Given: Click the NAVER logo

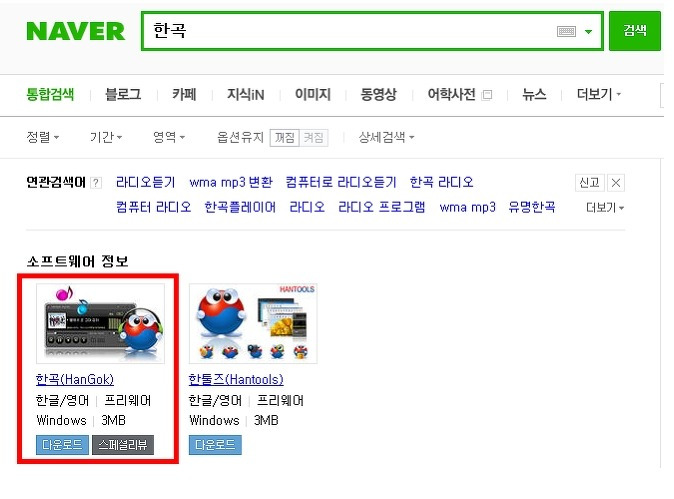Looking at the screenshot, I should point(76,31).
